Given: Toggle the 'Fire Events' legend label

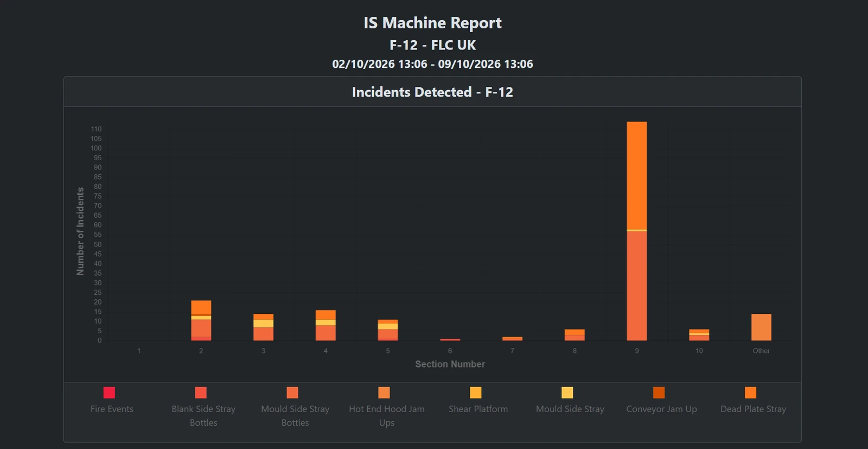Looking at the screenshot, I should point(112,409).
